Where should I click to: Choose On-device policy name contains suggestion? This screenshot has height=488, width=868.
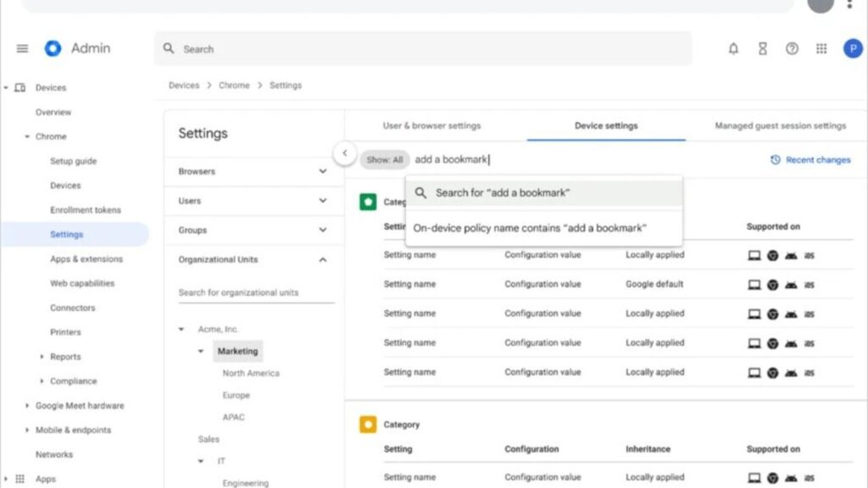[544, 228]
